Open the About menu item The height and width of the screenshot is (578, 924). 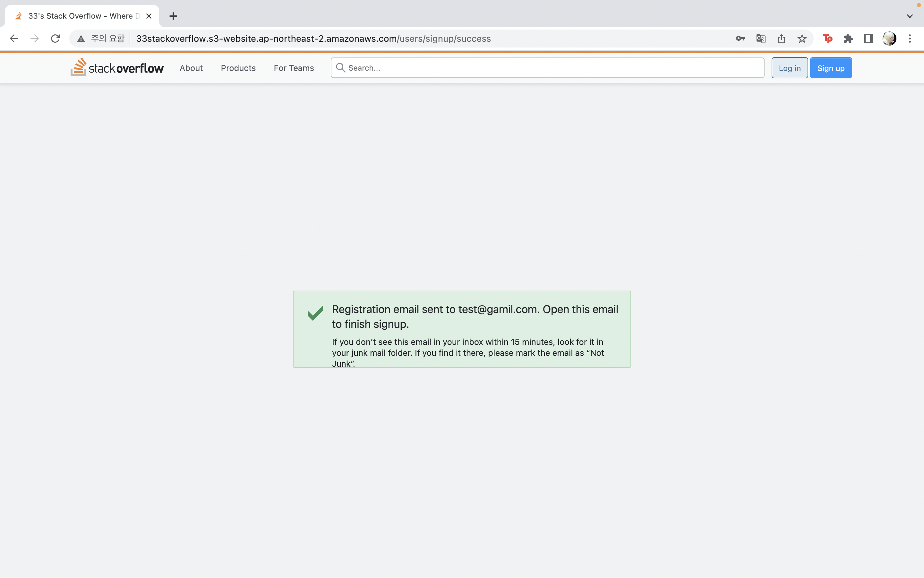pyautogui.click(x=191, y=68)
